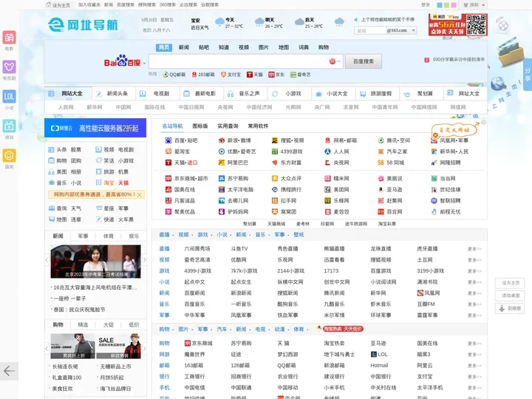Expand 更多 in the 军事 row
The width and height of the screenshot is (532, 399).
[474, 316]
